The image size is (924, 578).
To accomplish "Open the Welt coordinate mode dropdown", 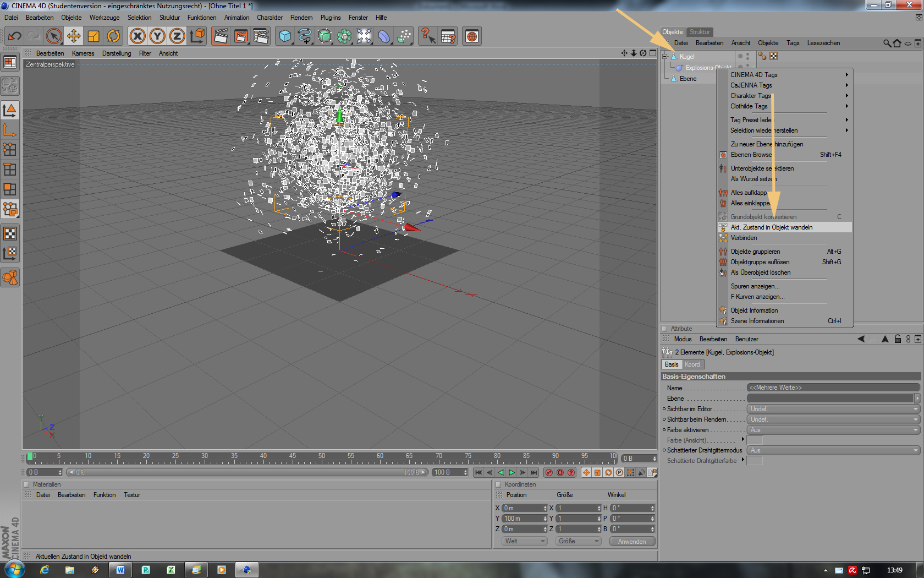I will [x=524, y=541].
